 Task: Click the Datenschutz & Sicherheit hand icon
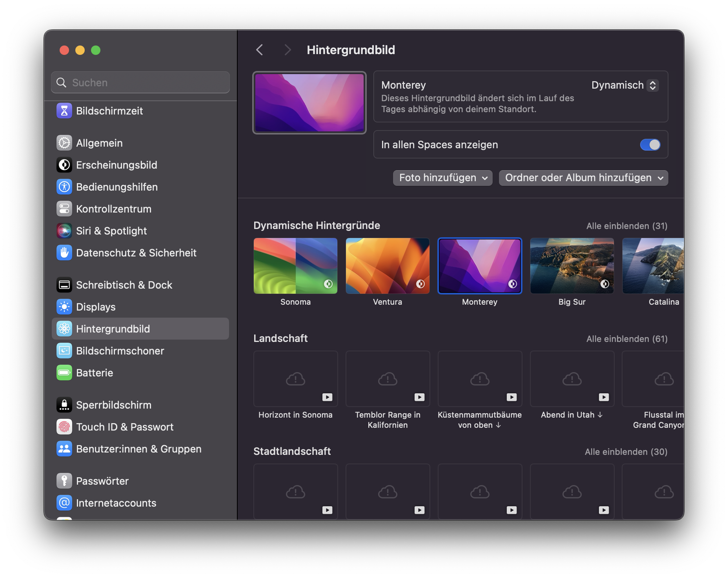[64, 253]
